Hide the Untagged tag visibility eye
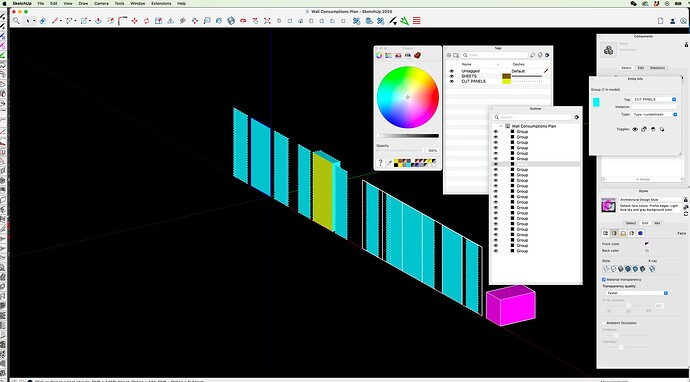Viewport: 690px width, 382px height. coord(451,71)
